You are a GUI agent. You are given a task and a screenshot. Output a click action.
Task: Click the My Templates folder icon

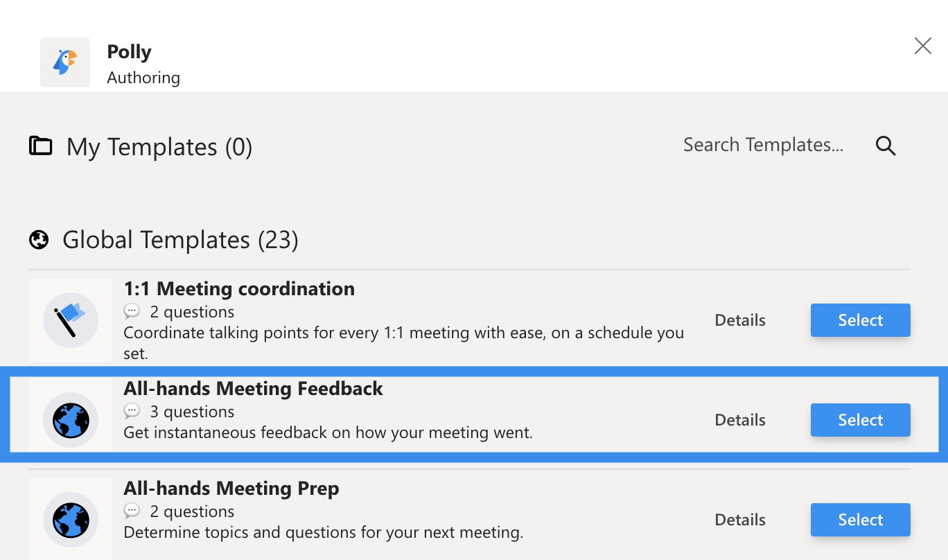[41, 146]
